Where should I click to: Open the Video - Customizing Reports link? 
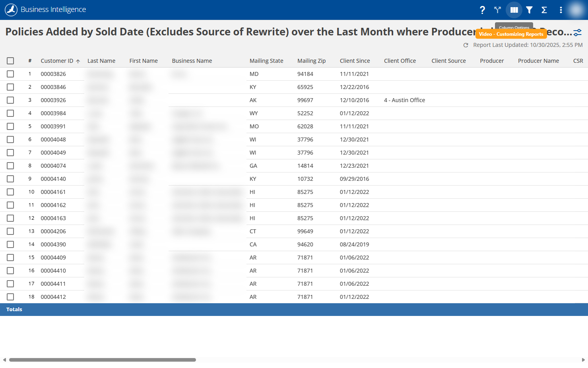(511, 34)
